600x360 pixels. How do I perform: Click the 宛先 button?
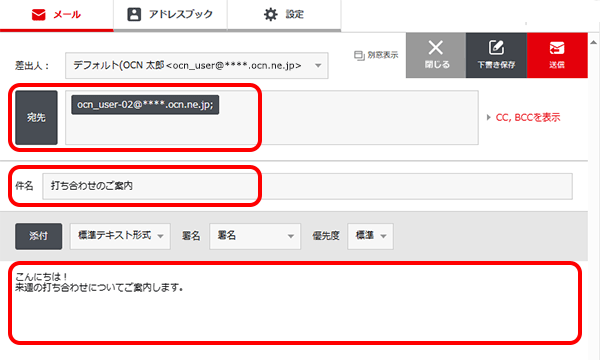point(36,117)
